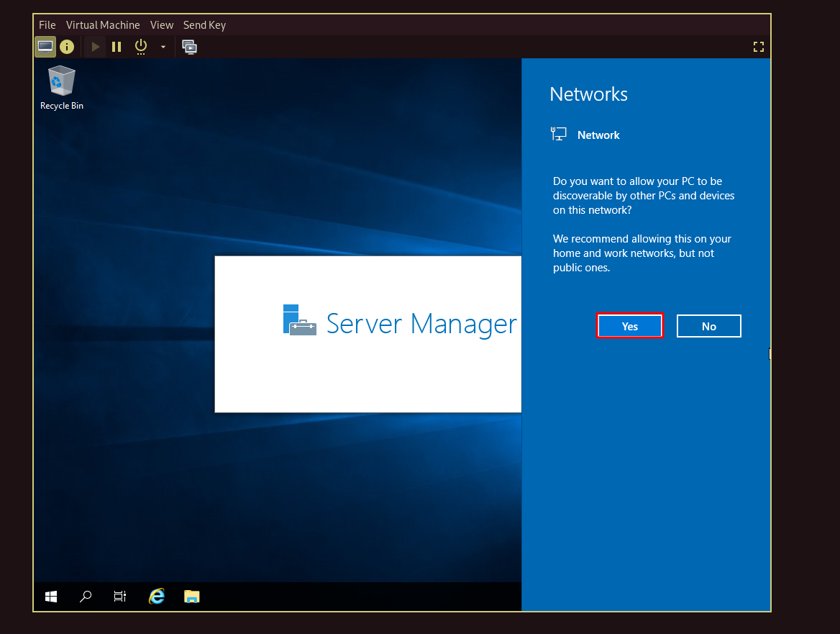Click the Server Manager splash logo
Viewport: 840px width, 634px height.
(x=299, y=320)
